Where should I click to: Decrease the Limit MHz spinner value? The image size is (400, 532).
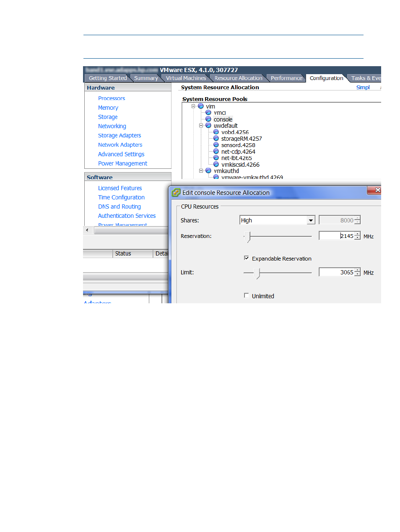pyautogui.click(x=357, y=274)
